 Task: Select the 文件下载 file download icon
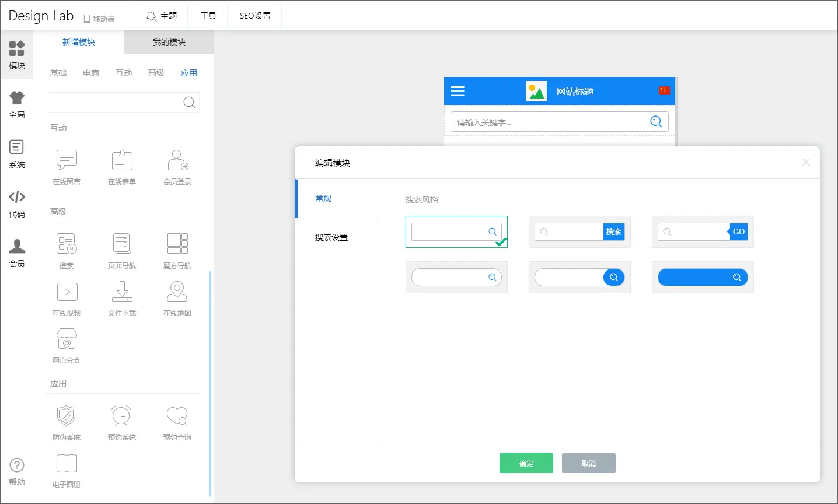(x=122, y=292)
